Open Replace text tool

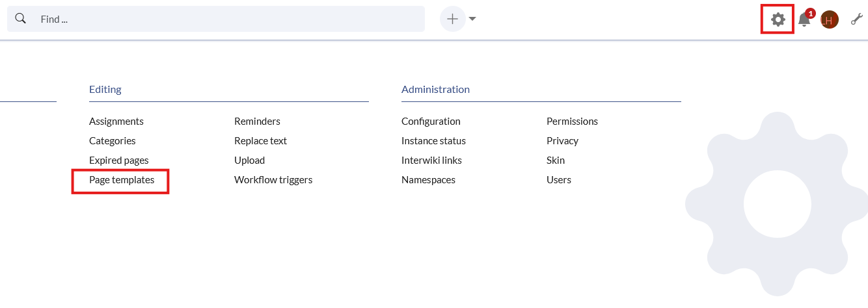click(260, 141)
